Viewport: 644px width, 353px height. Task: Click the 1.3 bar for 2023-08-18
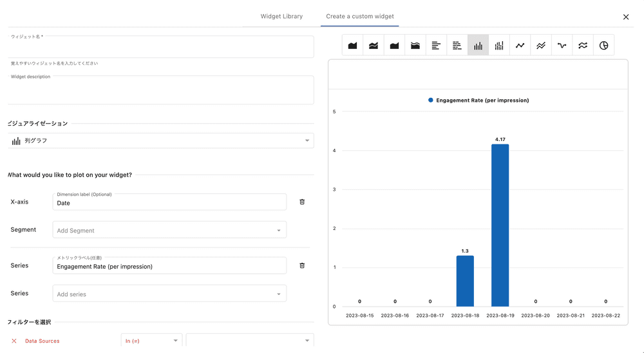tap(465, 281)
